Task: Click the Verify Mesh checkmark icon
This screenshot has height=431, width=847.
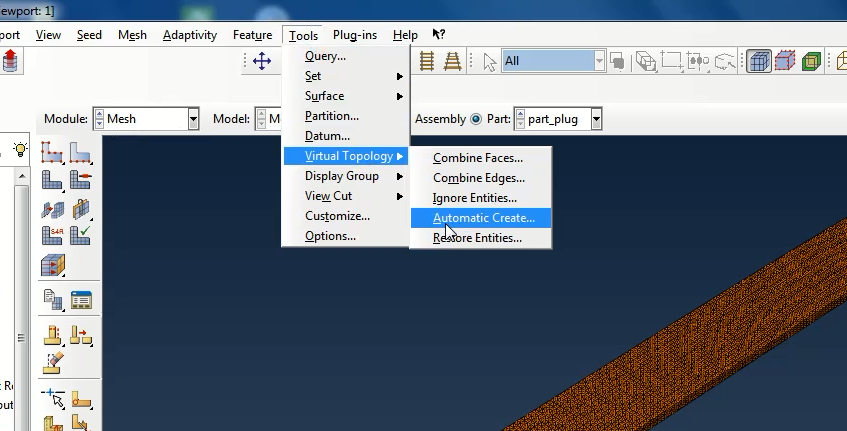Action: (80, 236)
